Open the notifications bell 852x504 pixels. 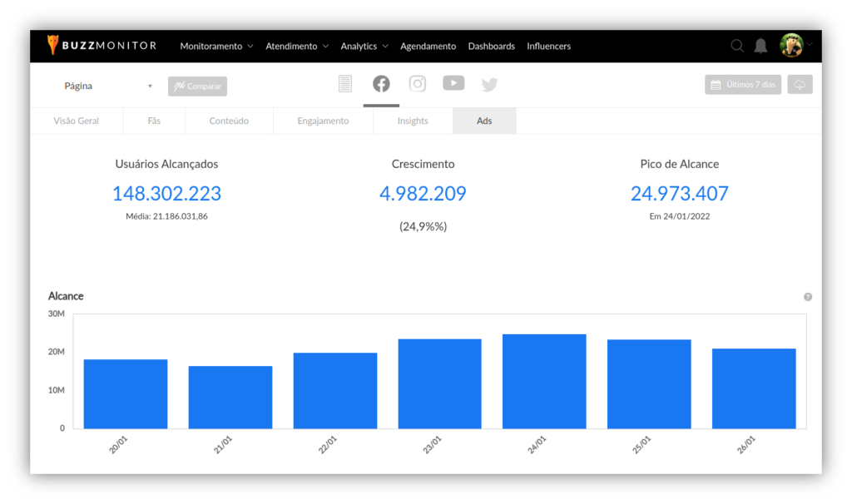[760, 46]
